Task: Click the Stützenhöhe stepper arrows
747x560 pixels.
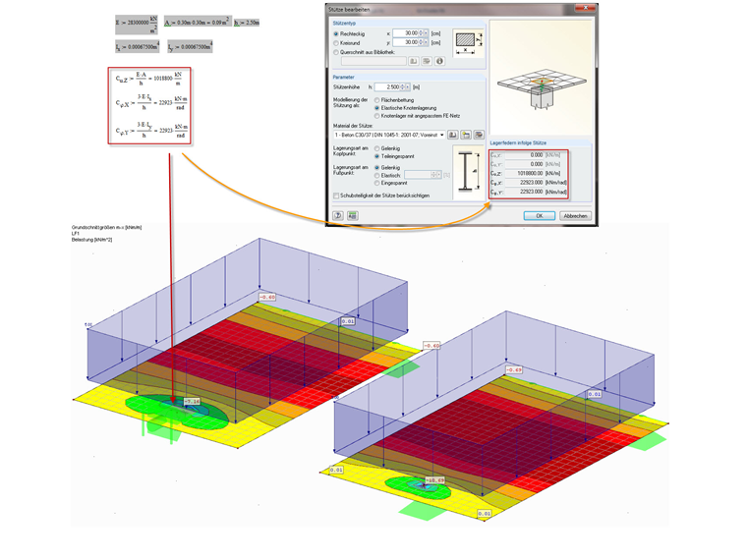Action: (x=403, y=86)
